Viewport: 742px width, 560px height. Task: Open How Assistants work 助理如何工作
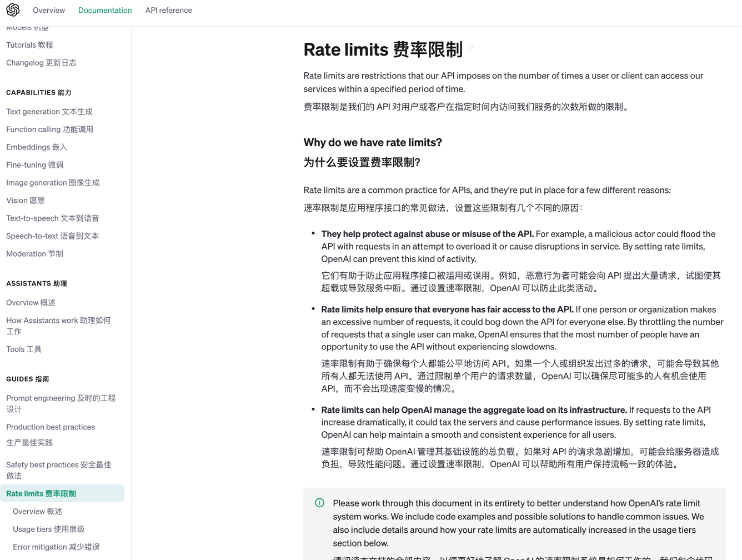pos(58,326)
